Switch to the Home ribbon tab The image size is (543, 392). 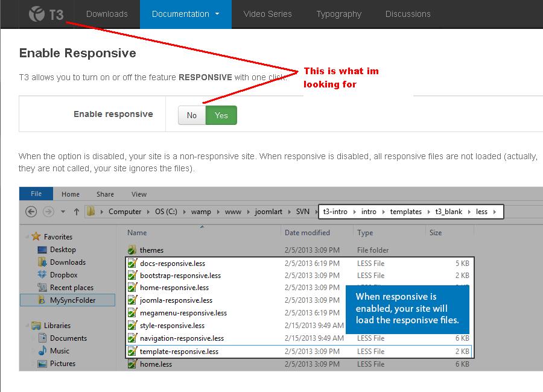[71, 194]
